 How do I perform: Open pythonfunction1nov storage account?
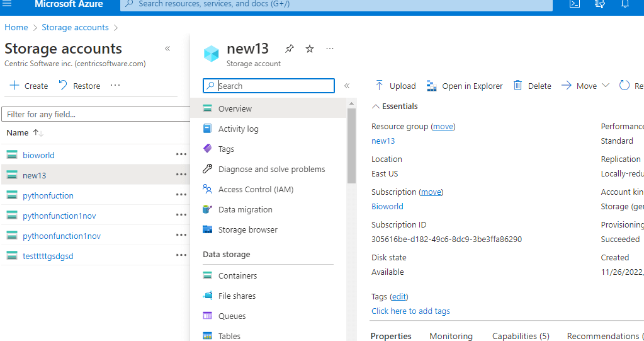point(59,216)
